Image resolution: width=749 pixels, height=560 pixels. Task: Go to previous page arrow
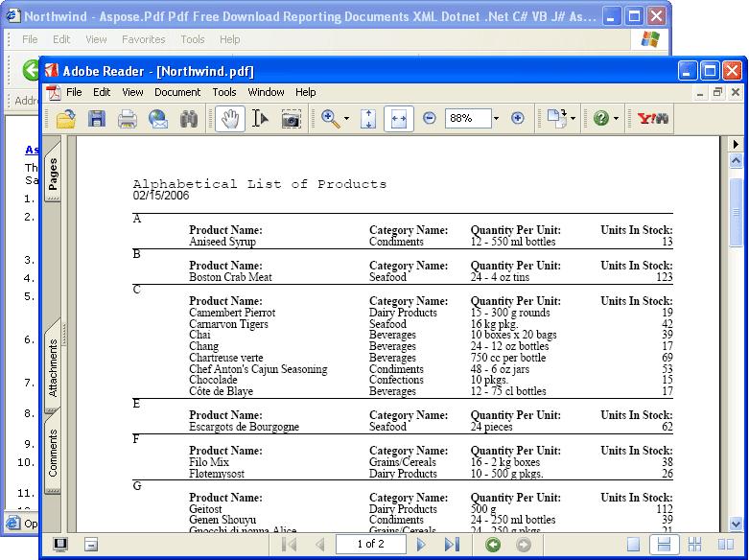point(320,545)
